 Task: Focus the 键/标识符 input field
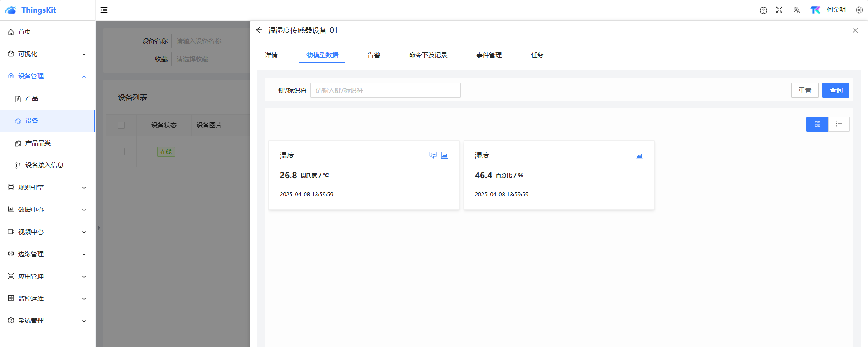[x=385, y=90]
